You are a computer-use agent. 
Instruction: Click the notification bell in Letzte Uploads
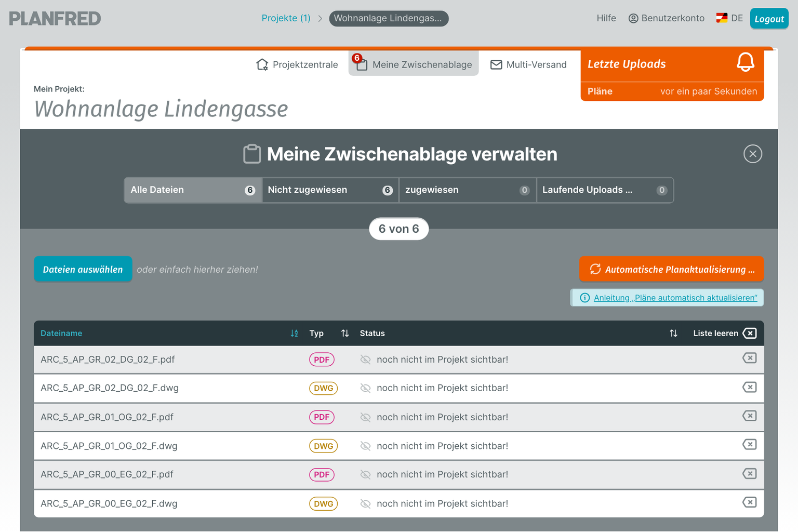pyautogui.click(x=746, y=62)
